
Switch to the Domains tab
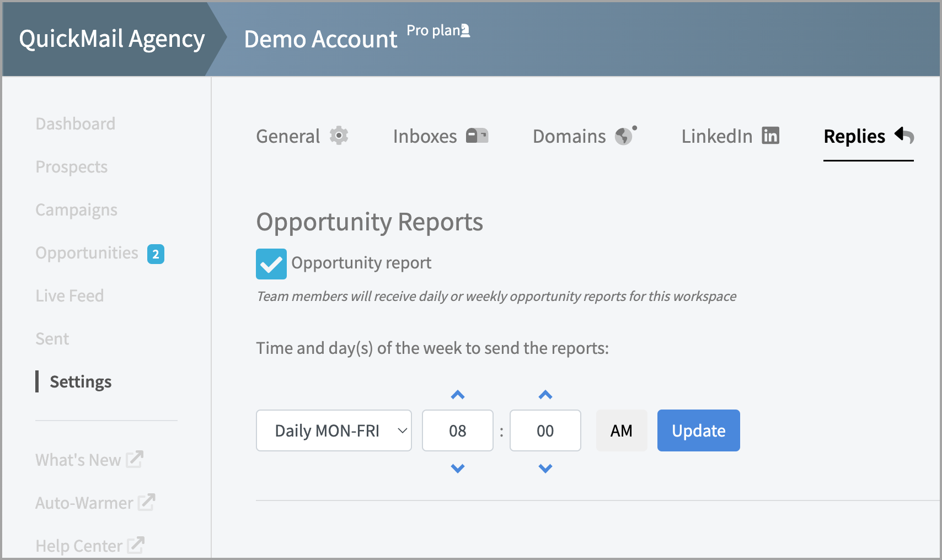(585, 136)
